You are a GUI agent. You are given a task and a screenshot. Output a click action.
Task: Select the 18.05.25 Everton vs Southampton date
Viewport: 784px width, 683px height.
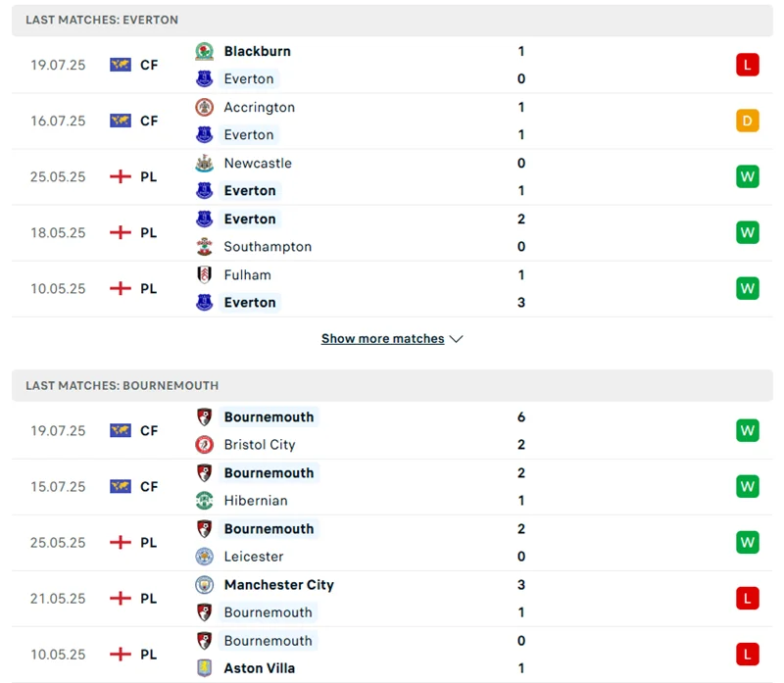pos(58,233)
